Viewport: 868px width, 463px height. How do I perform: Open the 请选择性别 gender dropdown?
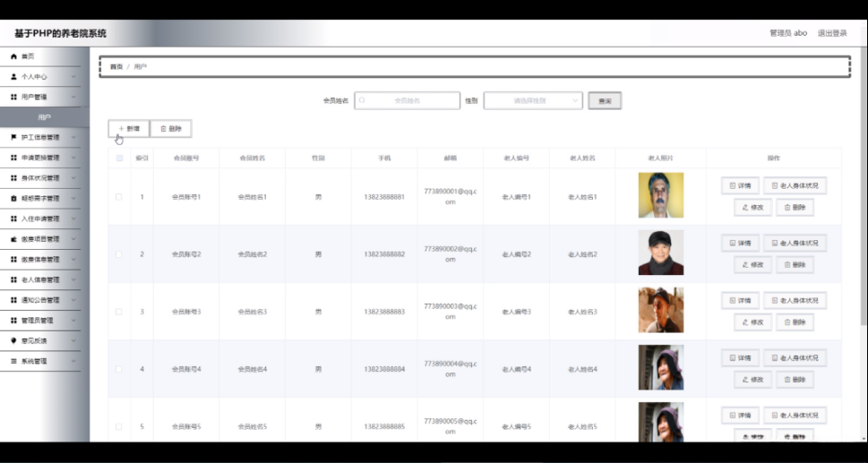(533, 100)
